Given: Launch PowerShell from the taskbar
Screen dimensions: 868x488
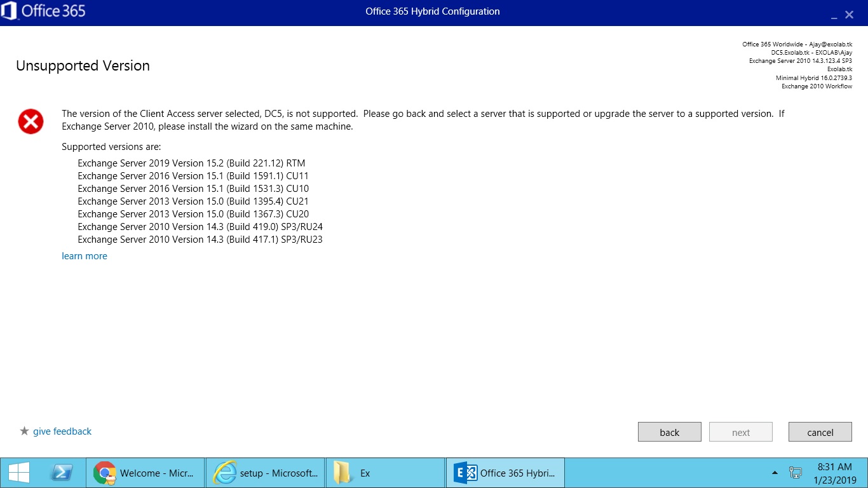Looking at the screenshot, I should point(61,473).
